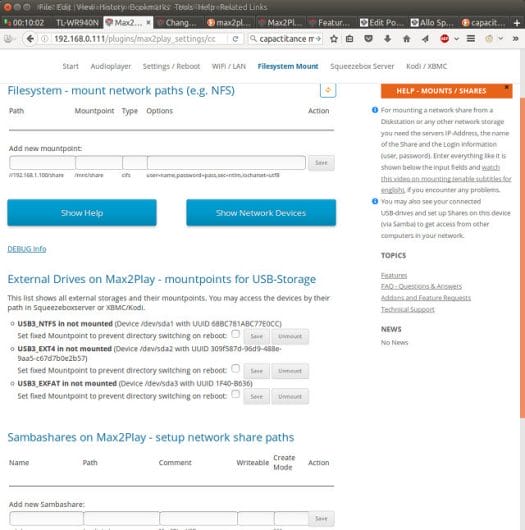Collapse the Filesystem mount section arrow
Screen dimensions: 525x530
click(328, 90)
